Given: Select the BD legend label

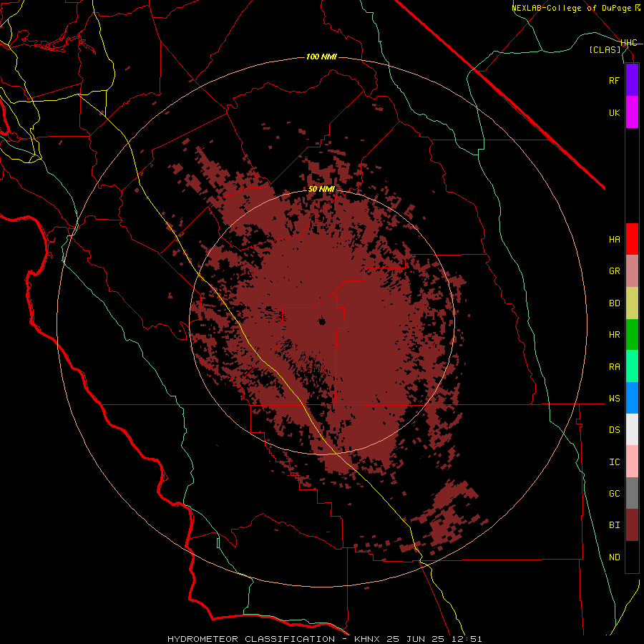Looking at the screenshot, I should click(x=614, y=303).
